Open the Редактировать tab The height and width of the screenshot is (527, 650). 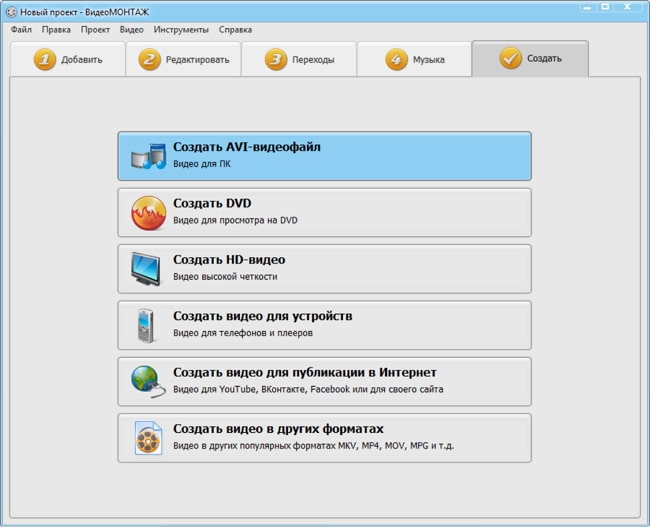[184, 60]
